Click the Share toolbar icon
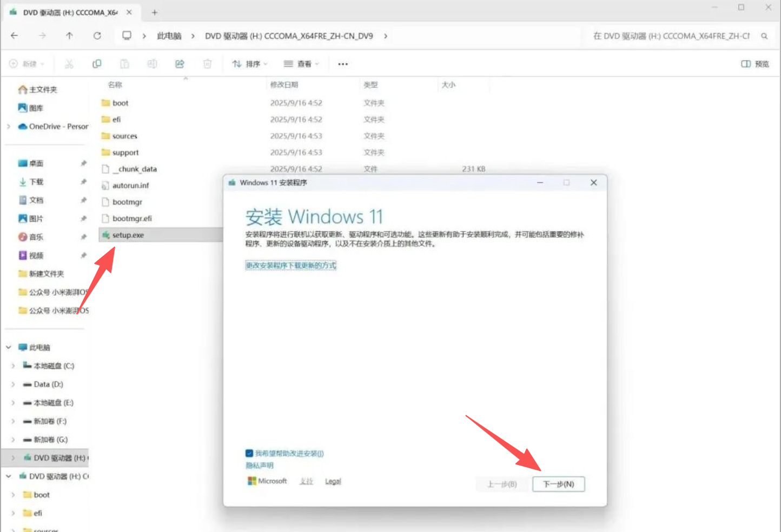781x532 pixels. [180, 64]
